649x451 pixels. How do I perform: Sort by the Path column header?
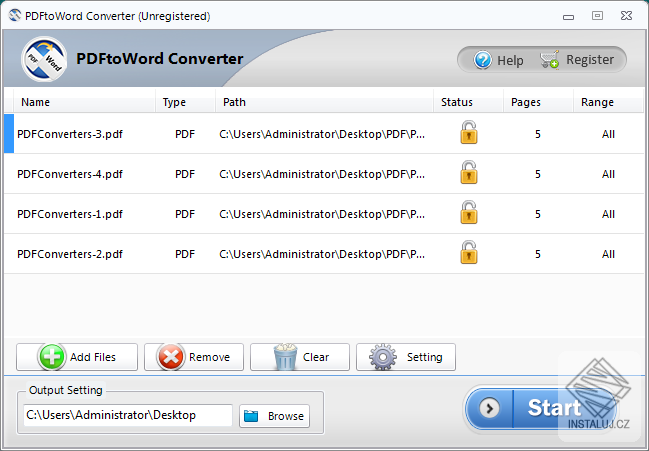(x=234, y=102)
